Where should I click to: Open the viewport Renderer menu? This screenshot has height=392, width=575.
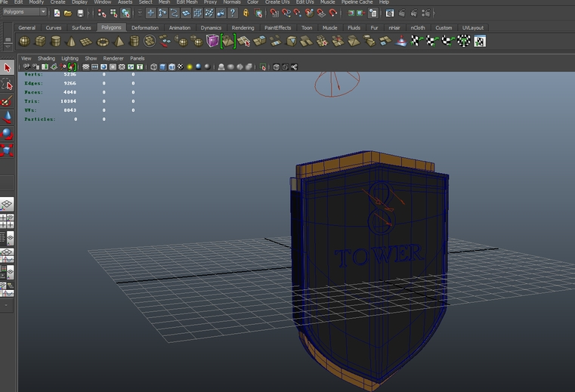[x=113, y=58]
